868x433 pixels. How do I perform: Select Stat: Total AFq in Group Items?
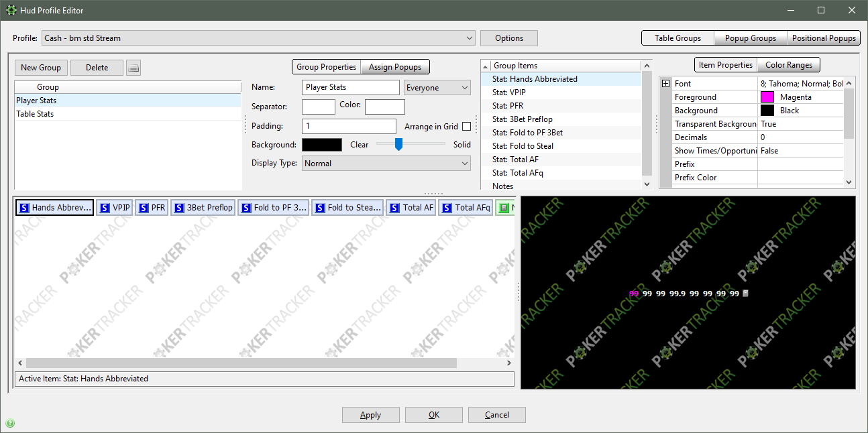point(561,173)
